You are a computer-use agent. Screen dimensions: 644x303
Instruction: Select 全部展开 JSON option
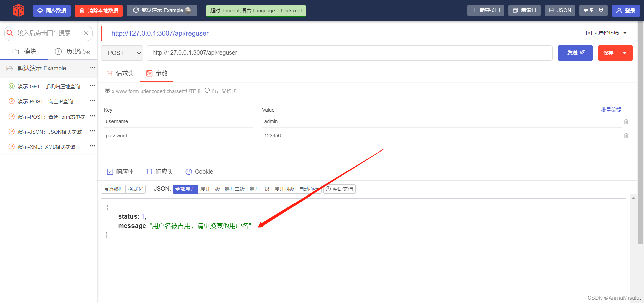(185, 189)
